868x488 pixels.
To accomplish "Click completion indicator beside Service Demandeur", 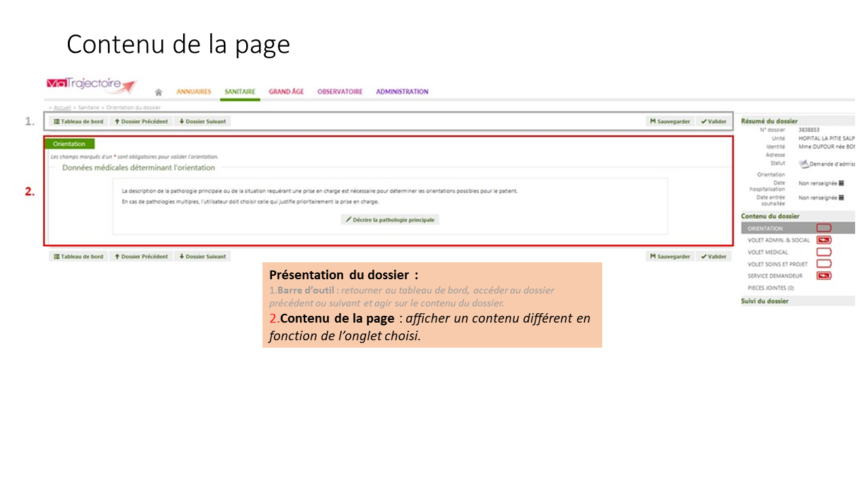I will tap(824, 276).
